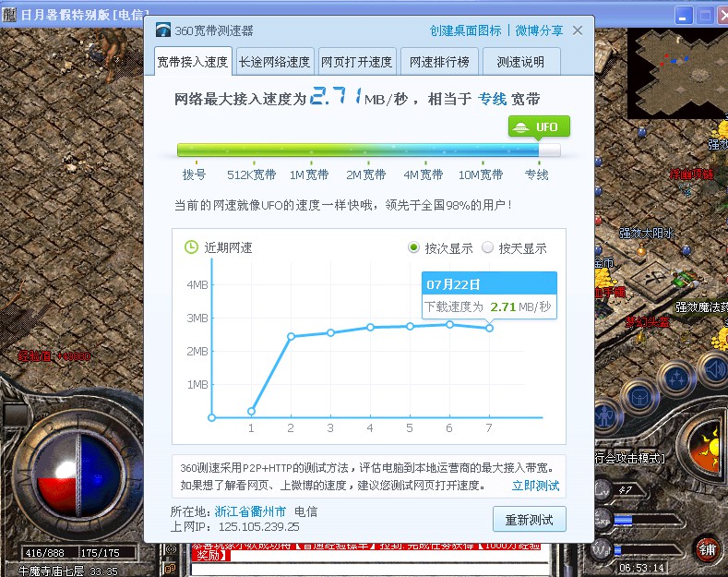Click the 2M宽带 scale label
Image resolution: width=728 pixels, height=577 pixels.
pos(366,174)
